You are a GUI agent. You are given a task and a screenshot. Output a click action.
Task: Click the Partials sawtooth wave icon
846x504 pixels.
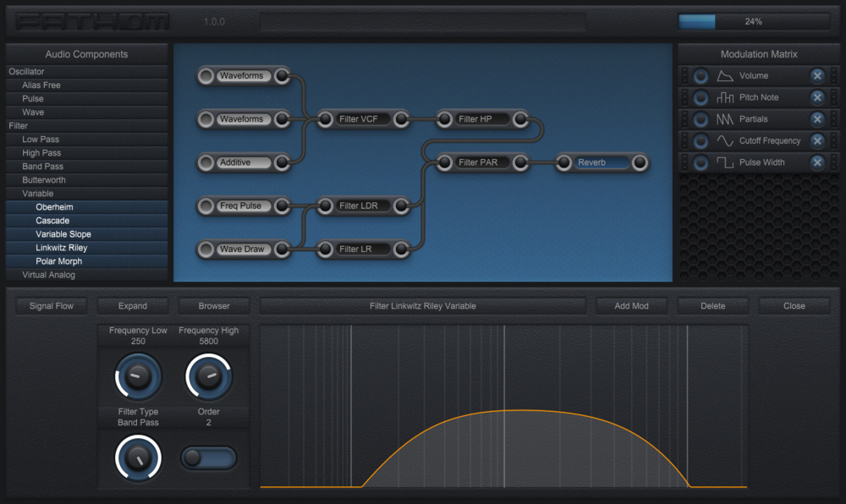pyautogui.click(x=725, y=119)
